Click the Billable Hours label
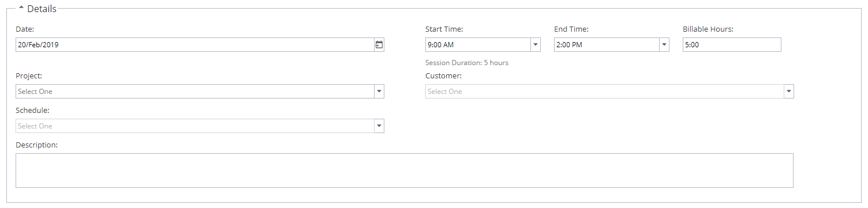 point(708,29)
